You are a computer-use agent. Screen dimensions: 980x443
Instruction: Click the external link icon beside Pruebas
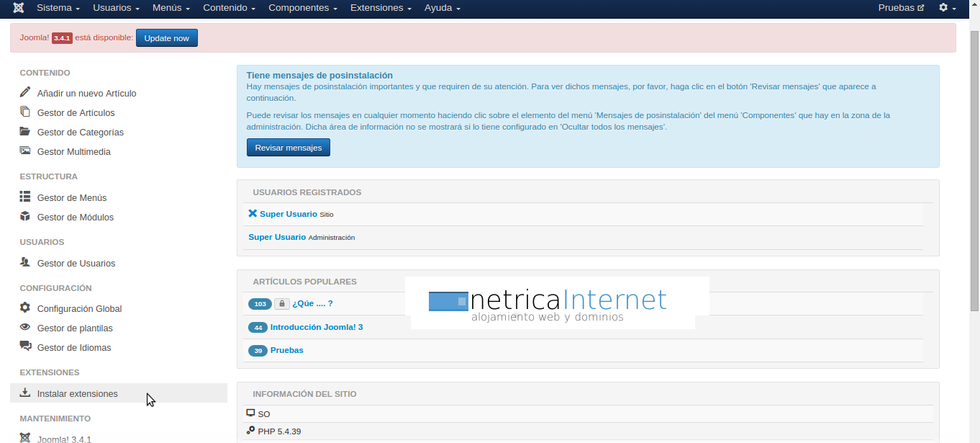click(x=920, y=8)
